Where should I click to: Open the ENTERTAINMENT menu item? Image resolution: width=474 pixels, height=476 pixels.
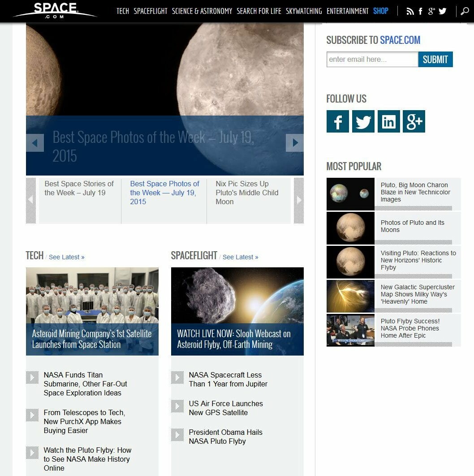point(347,11)
